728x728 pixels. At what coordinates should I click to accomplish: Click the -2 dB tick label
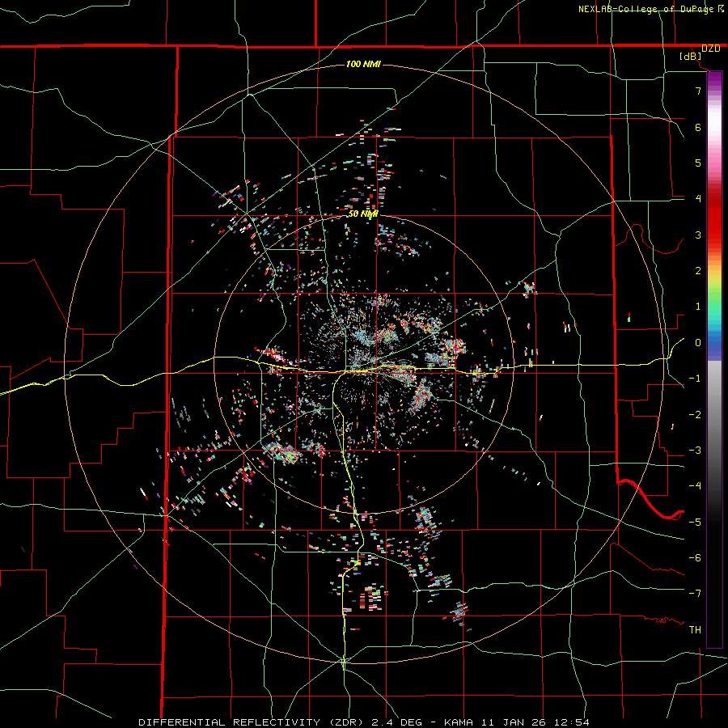(695, 415)
